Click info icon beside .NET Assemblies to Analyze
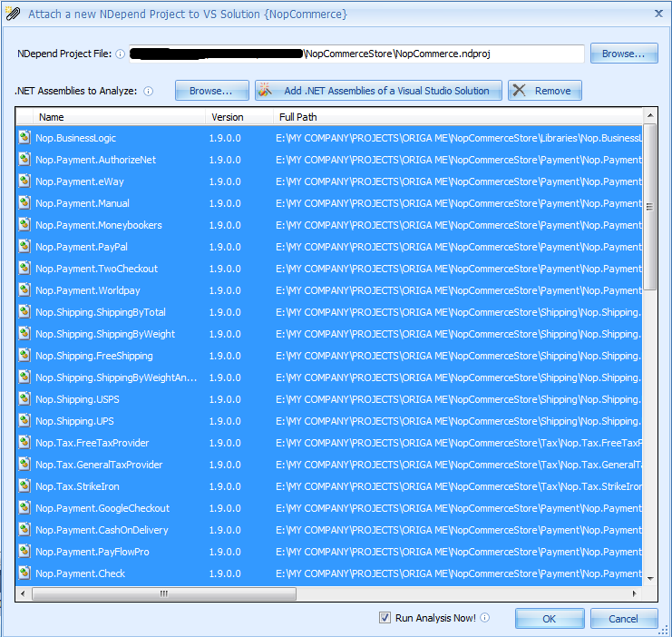 coord(149,91)
